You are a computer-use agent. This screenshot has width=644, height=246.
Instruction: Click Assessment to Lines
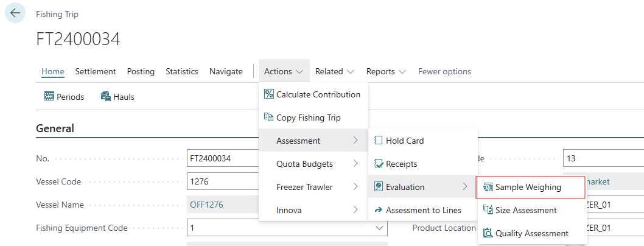click(423, 210)
